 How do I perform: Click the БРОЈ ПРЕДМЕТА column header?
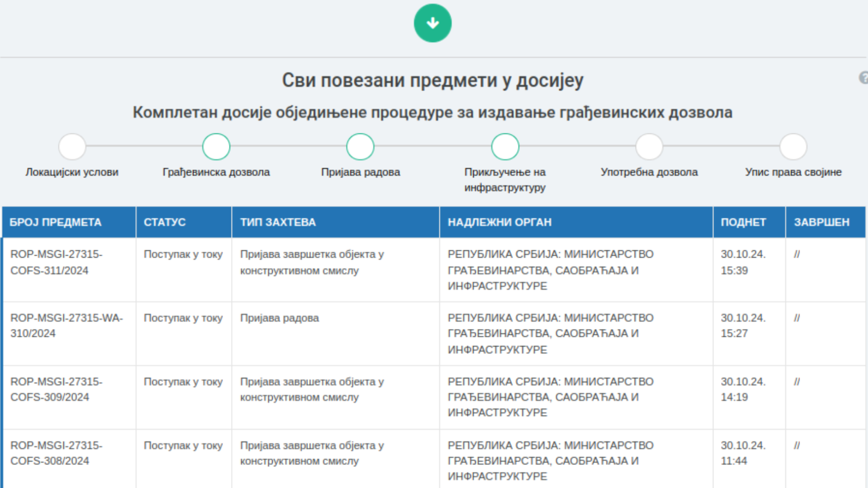pos(69,222)
